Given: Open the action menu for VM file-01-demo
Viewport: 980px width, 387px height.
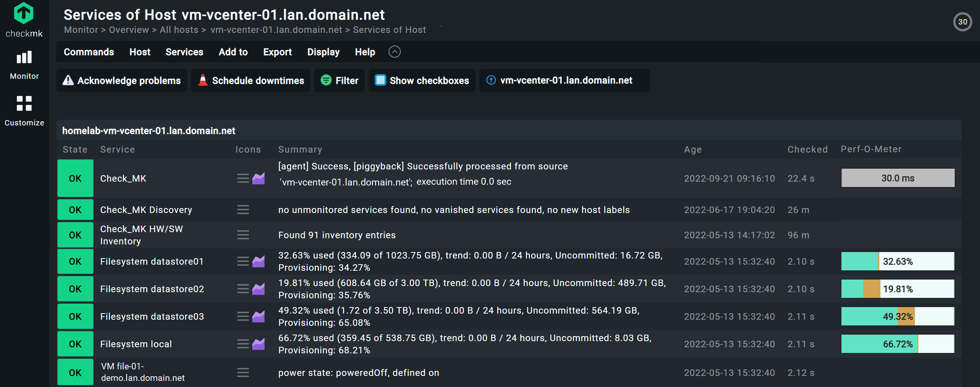Looking at the screenshot, I should click(x=243, y=373).
